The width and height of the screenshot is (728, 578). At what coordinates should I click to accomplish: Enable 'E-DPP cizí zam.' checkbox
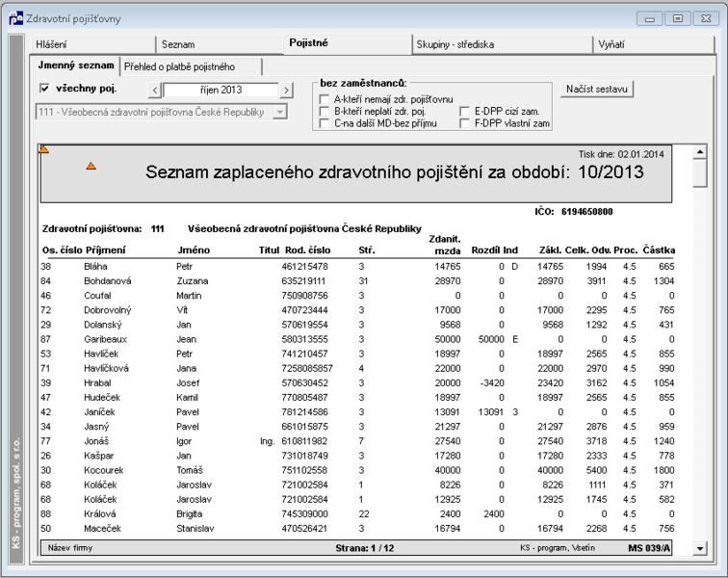point(464,112)
